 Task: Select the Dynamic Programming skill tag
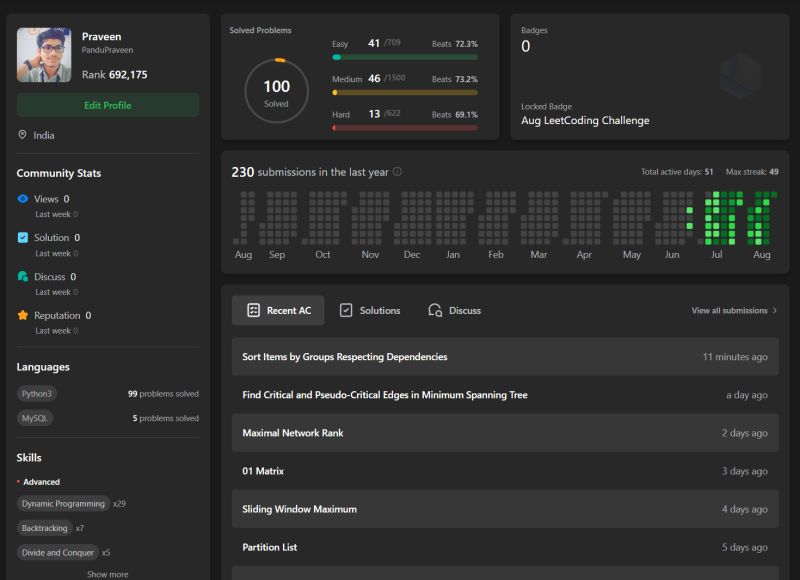pos(63,503)
